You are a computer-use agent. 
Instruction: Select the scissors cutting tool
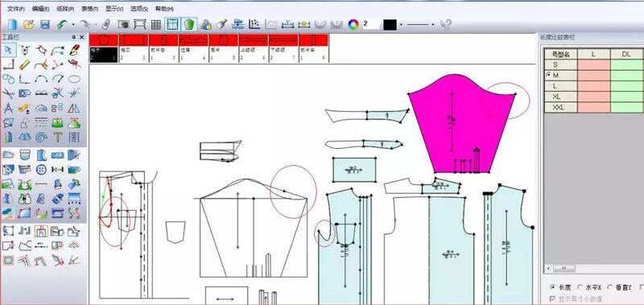coord(8,93)
